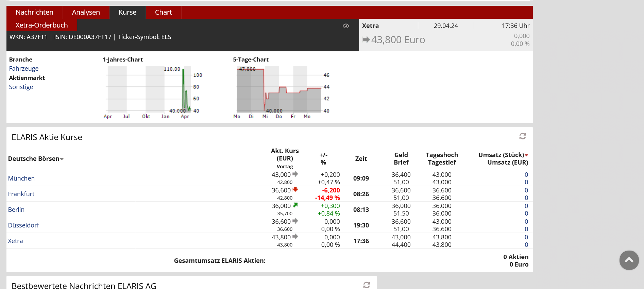
Task: Click the grey arrow in München row
Action: click(x=295, y=174)
